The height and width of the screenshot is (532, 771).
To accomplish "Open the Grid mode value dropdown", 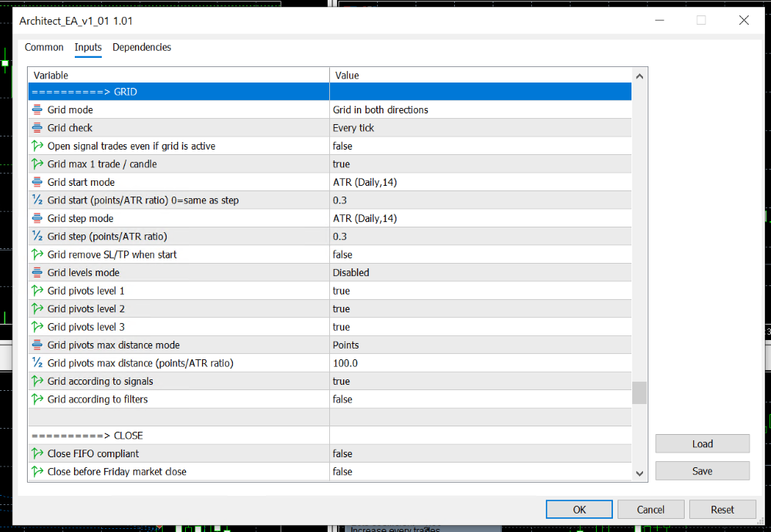I will click(480, 110).
